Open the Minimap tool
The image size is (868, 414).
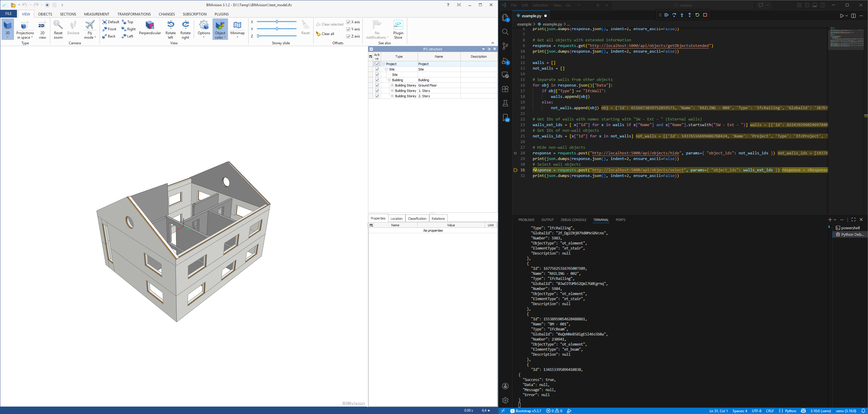237,25
